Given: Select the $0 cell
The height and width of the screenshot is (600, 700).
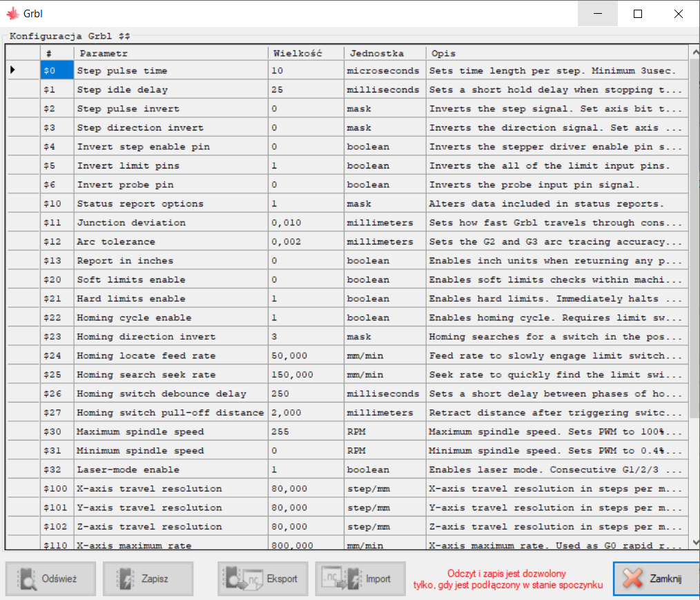Looking at the screenshot, I should 57,70.
